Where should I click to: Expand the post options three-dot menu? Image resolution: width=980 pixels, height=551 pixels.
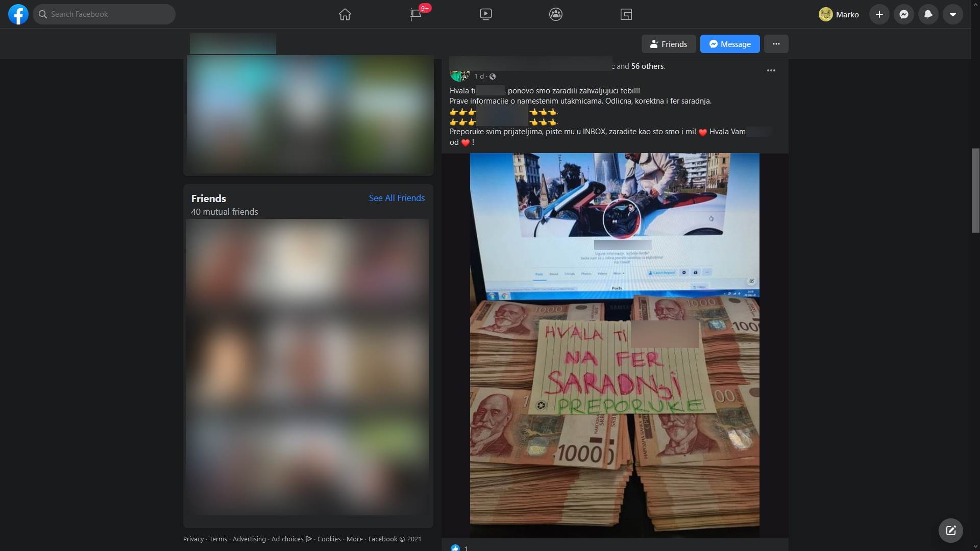(771, 70)
